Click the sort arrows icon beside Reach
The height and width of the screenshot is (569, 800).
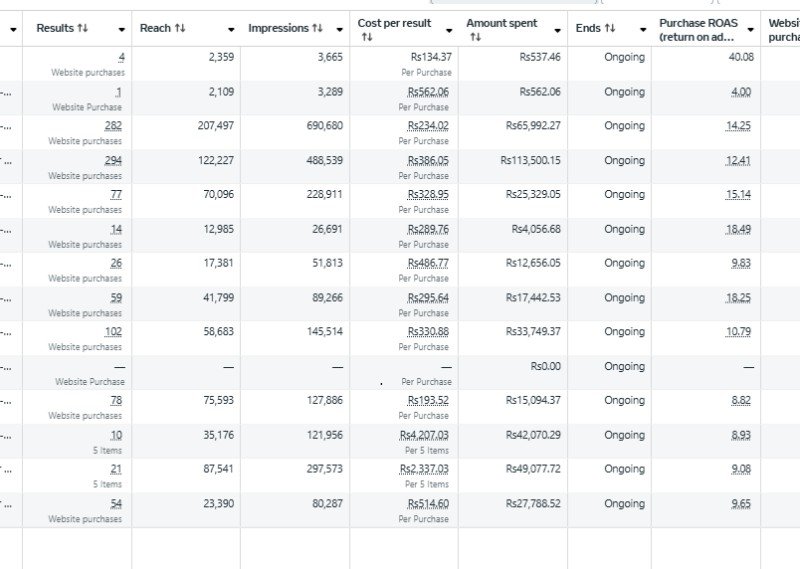(180, 29)
